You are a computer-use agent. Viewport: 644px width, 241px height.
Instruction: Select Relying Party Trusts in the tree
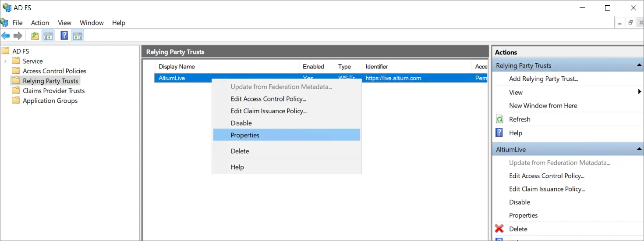point(50,81)
